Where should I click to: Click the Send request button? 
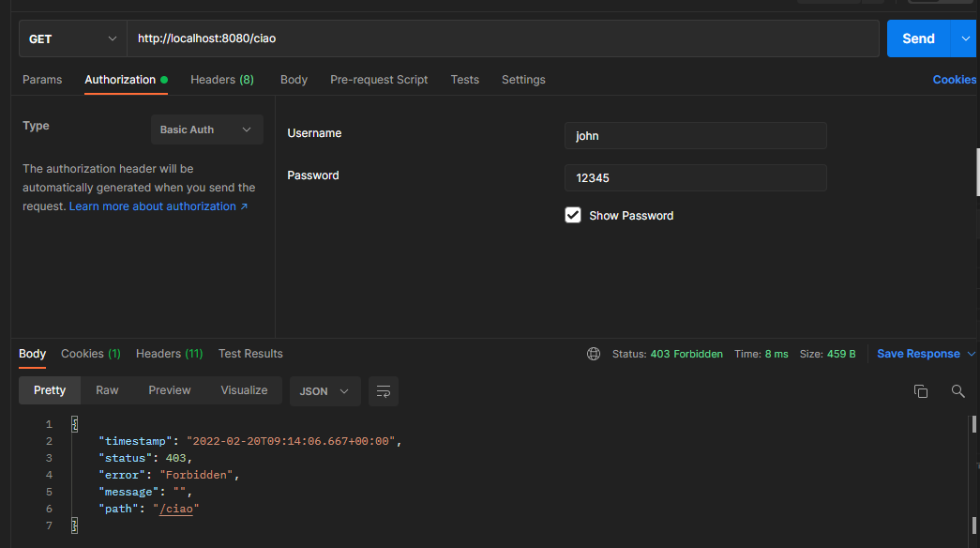point(918,38)
